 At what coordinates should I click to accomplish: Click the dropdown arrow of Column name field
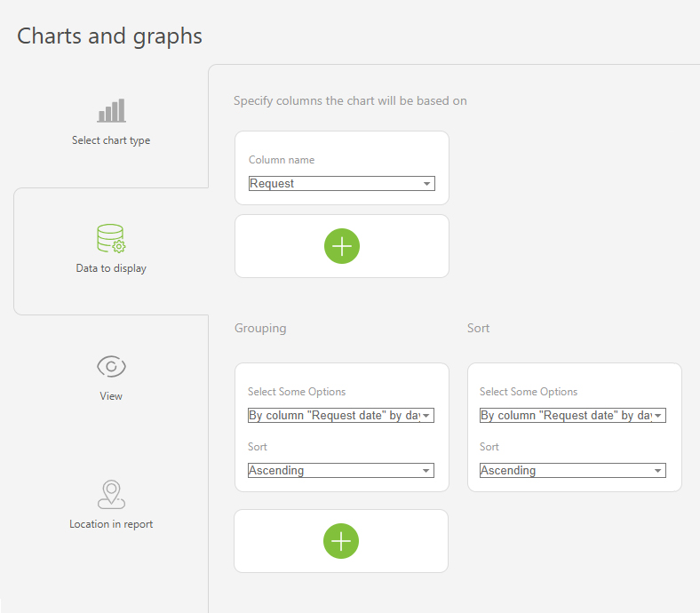[426, 184]
